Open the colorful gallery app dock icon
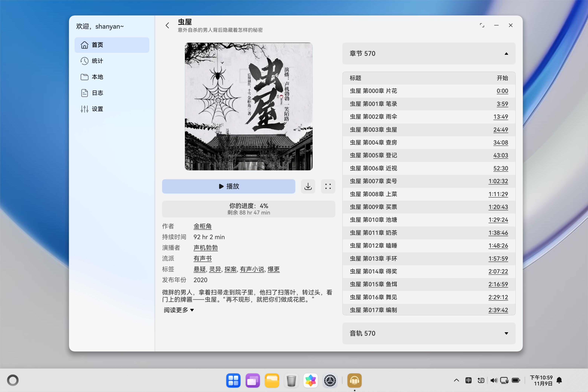The height and width of the screenshot is (392, 588). pyautogui.click(x=311, y=381)
